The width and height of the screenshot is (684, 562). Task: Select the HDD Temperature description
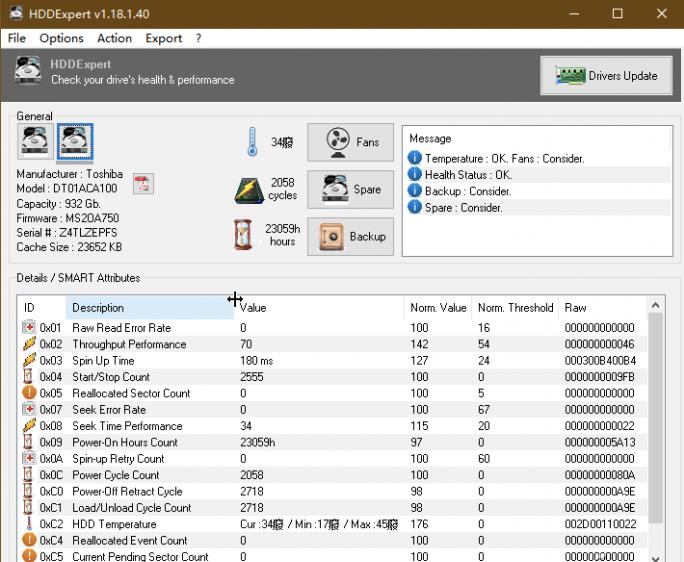pyautogui.click(x=114, y=524)
